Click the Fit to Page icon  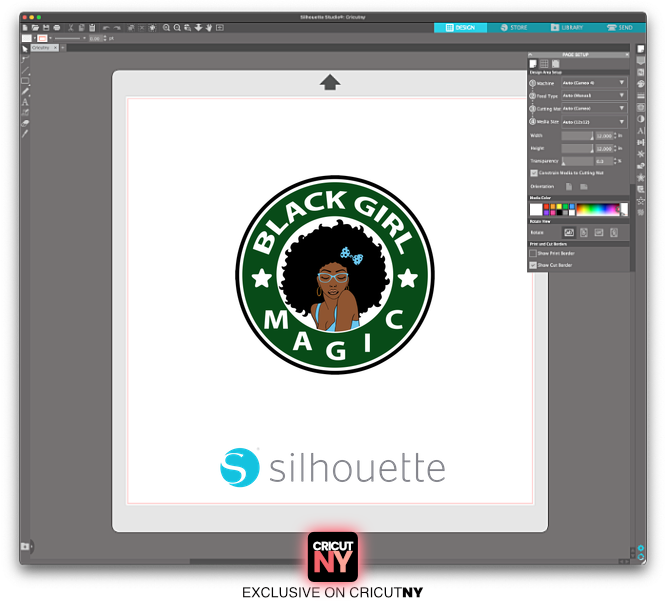pyautogui.click(x=220, y=28)
